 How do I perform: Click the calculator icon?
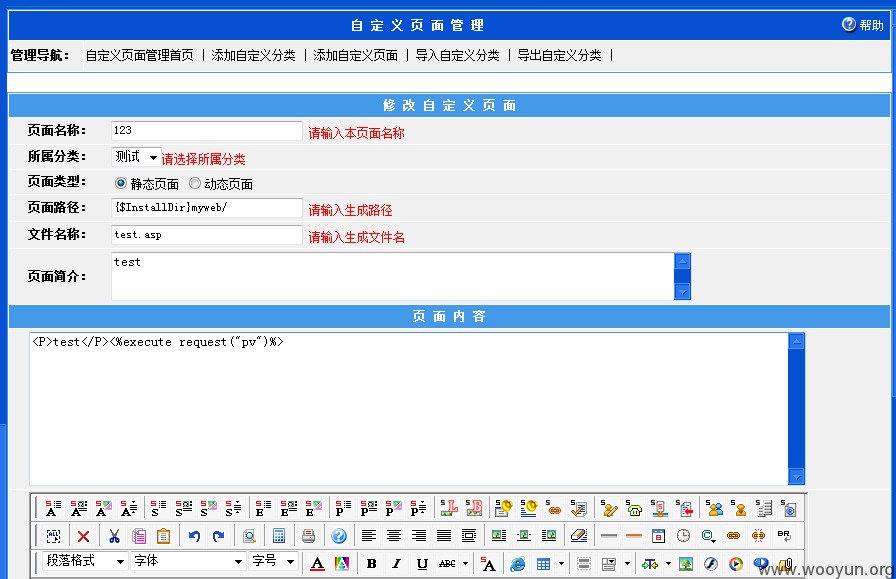pyautogui.click(x=279, y=536)
